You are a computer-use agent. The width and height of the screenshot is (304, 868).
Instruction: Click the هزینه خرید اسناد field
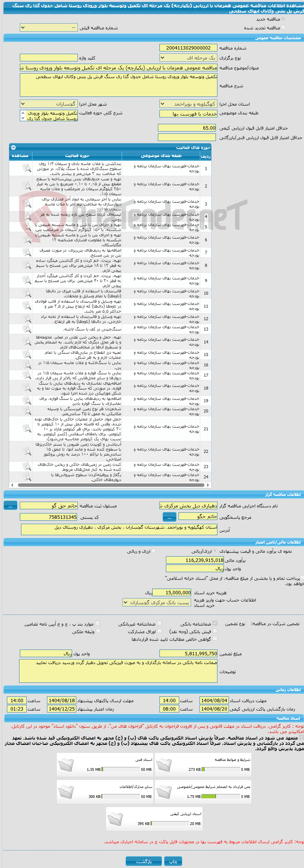[172, 592]
